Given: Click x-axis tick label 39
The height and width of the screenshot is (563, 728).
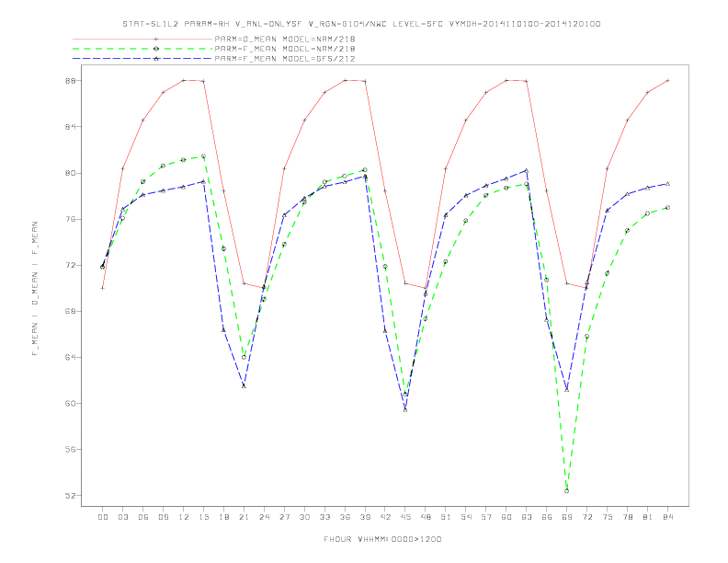Looking at the screenshot, I should click(365, 517).
